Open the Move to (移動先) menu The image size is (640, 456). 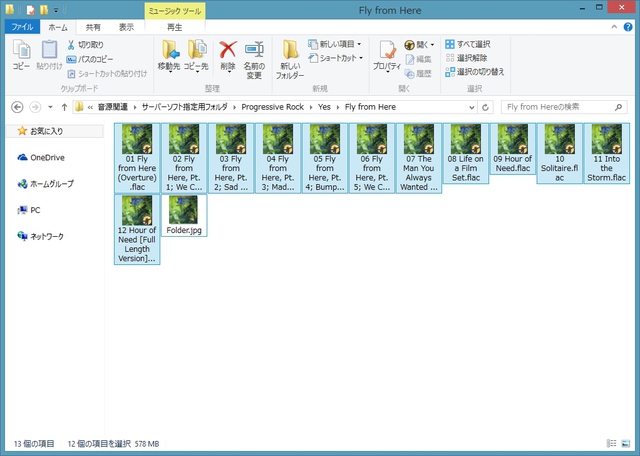tap(169, 56)
